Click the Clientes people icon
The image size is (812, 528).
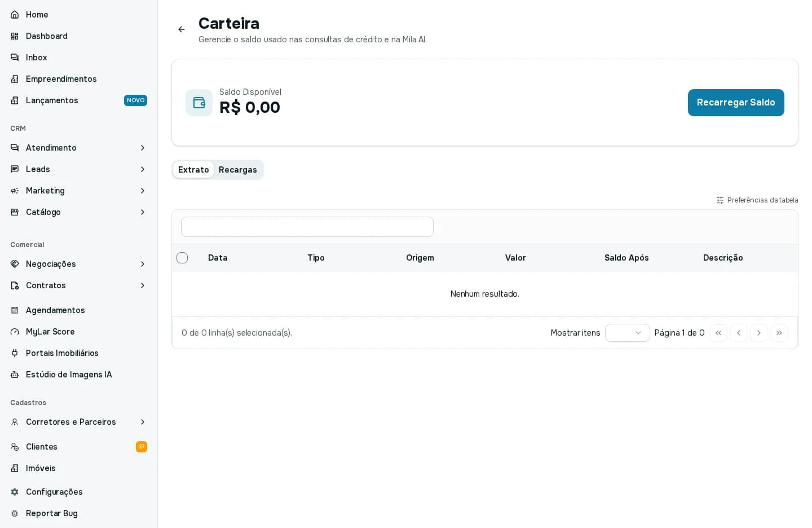15,447
